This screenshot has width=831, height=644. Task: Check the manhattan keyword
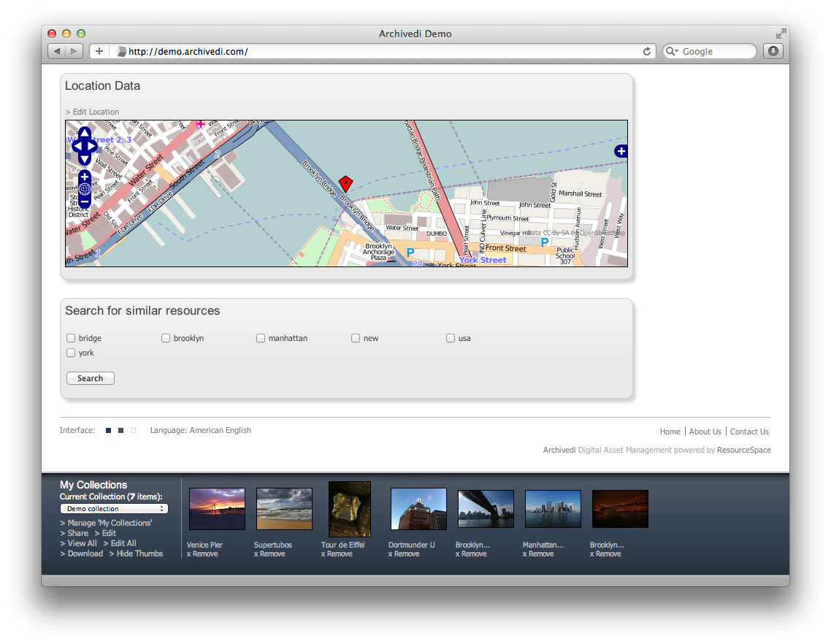pyautogui.click(x=261, y=338)
